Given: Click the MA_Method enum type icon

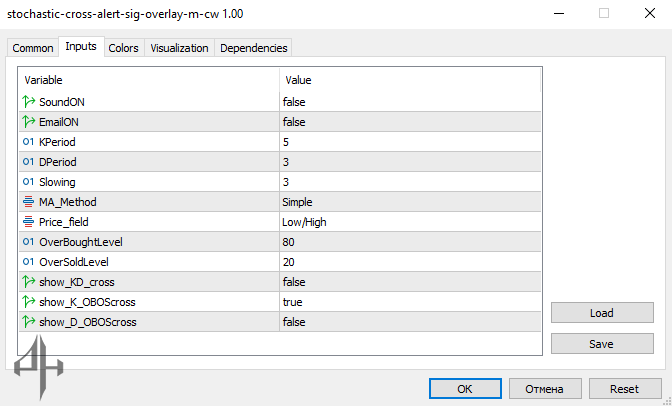Looking at the screenshot, I should pos(28,202).
